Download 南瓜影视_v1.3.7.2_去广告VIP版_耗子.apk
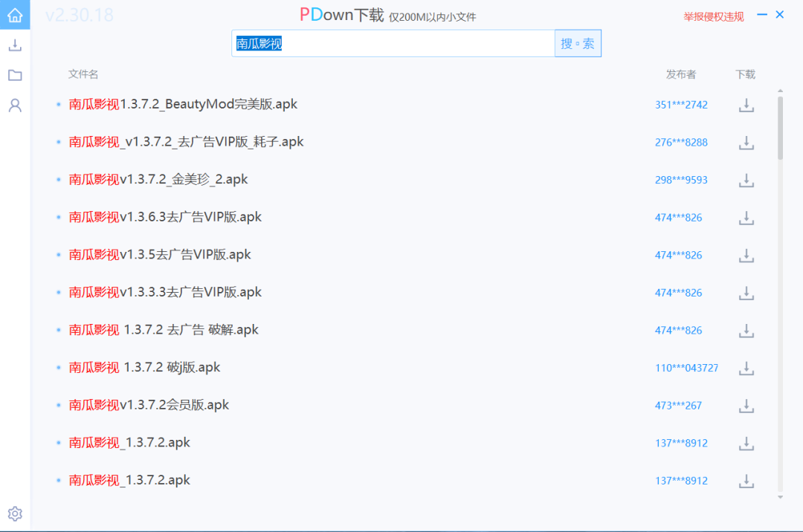 [x=746, y=143]
